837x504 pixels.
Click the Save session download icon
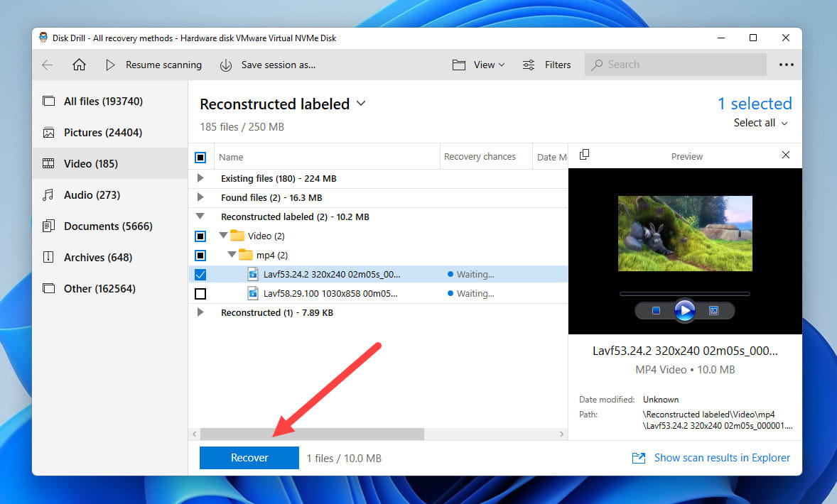[226, 65]
